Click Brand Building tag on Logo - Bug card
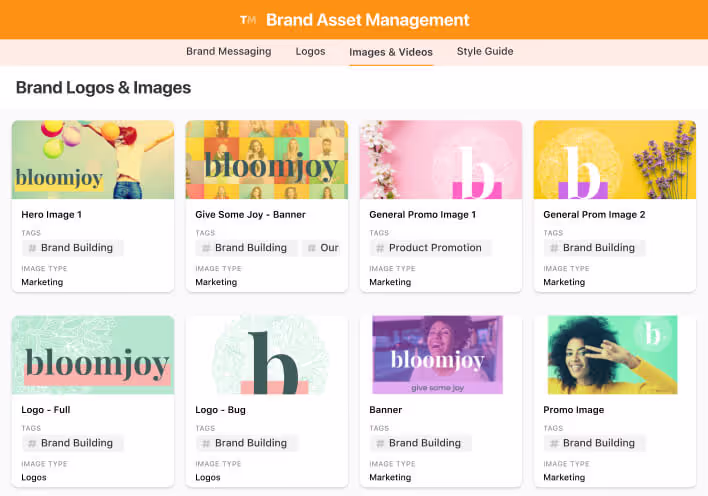708x496 pixels. [x=244, y=443]
